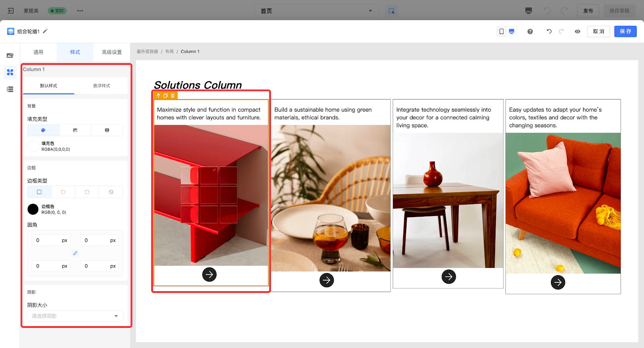Click the 取消 cancel button
The width and height of the screenshot is (644, 348).
pos(599,31)
